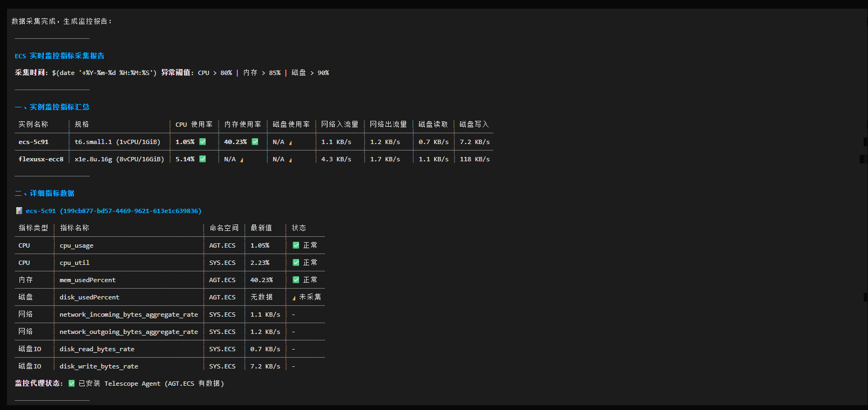Click the mem_usedPercent metric name
The height and width of the screenshot is (410, 868).
87,280
